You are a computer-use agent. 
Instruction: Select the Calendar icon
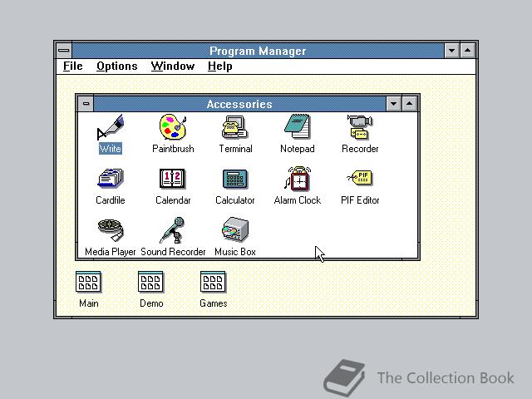click(172, 178)
